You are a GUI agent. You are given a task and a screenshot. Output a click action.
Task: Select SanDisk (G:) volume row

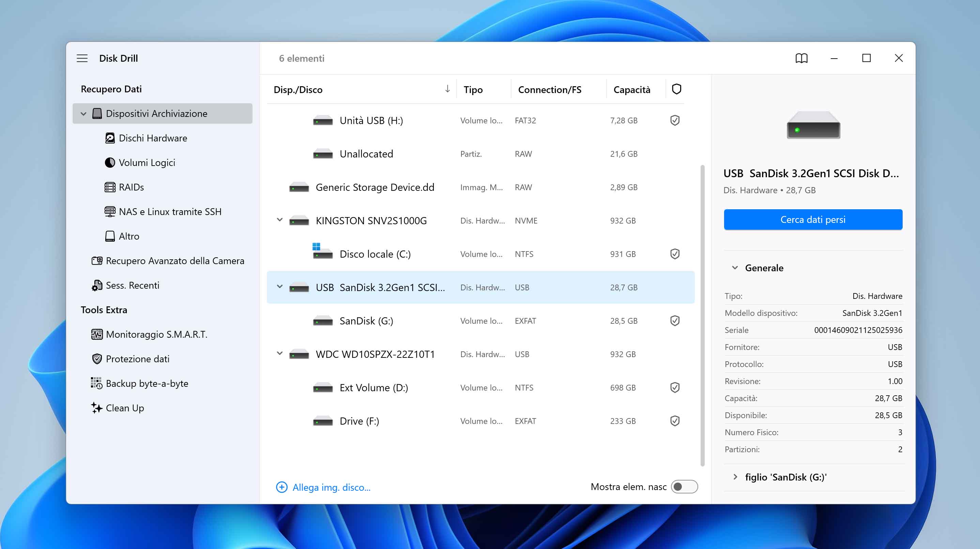tap(480, 321)
